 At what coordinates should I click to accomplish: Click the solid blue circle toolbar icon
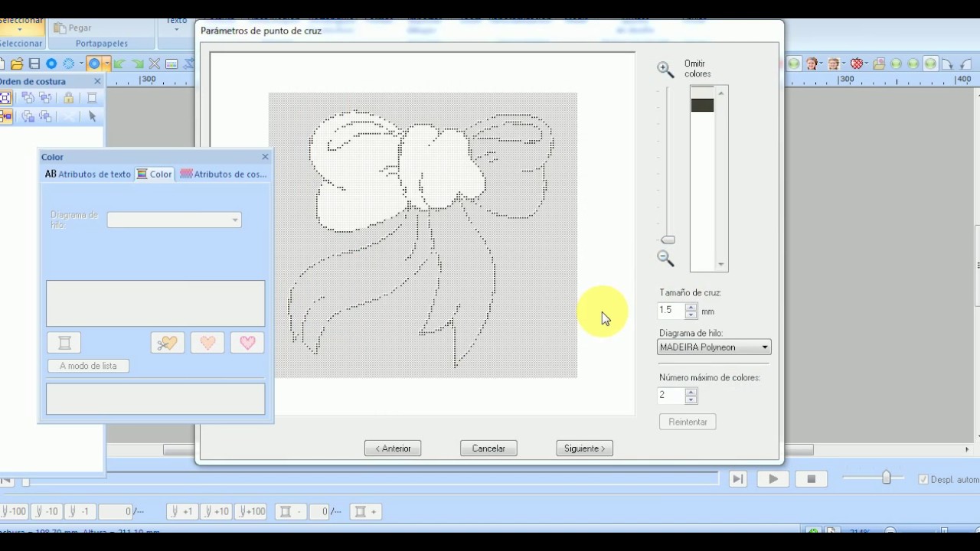pyautogui.click(x=51, y=64)
